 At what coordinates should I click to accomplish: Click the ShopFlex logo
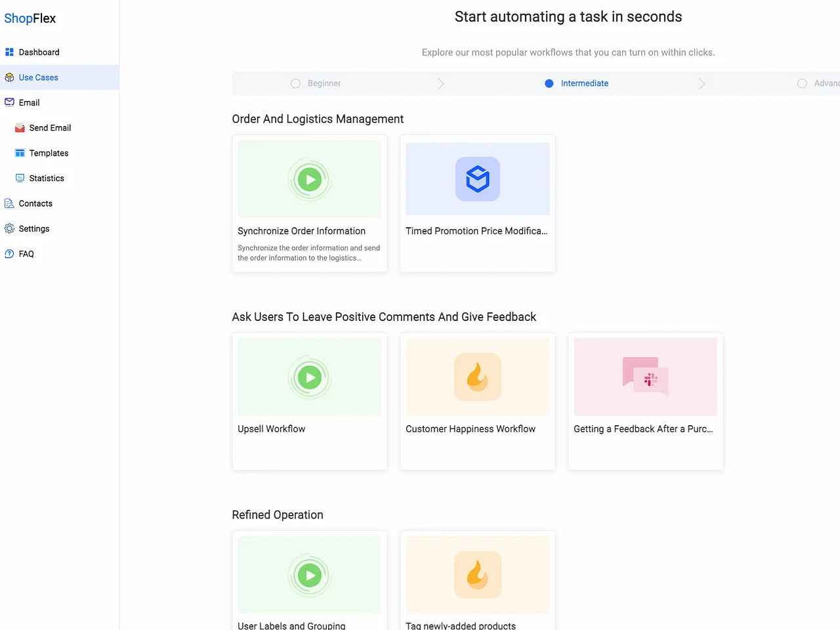[30, 18]
